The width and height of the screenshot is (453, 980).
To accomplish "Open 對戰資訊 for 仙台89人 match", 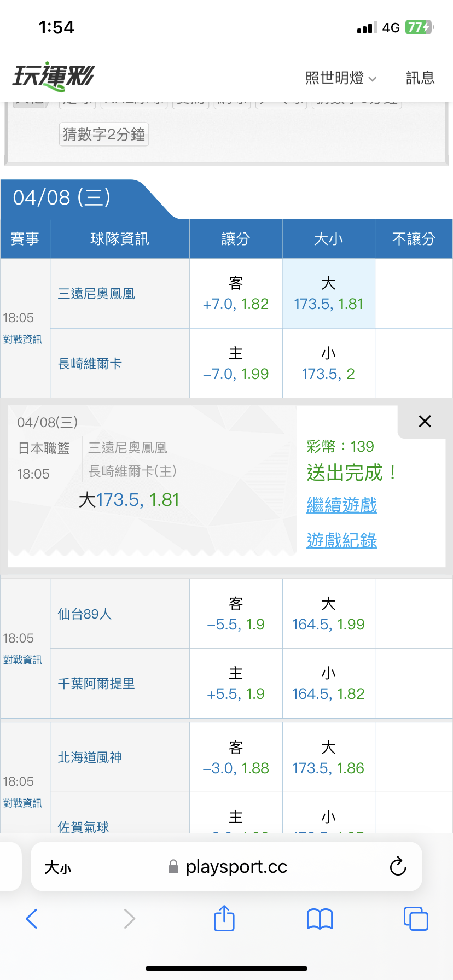I will 22,660.
